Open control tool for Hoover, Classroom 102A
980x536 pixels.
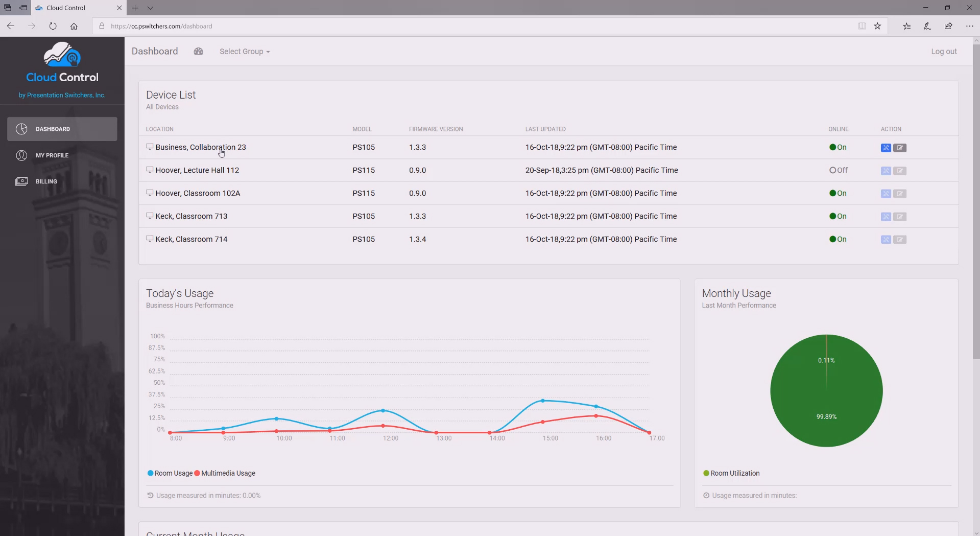[x=886, y=194]
